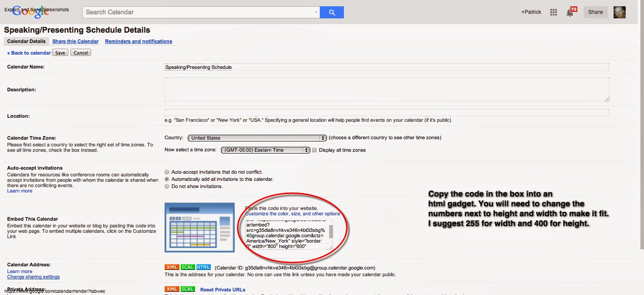
Task: Click the user profile avatar photo
Action: 619,13
